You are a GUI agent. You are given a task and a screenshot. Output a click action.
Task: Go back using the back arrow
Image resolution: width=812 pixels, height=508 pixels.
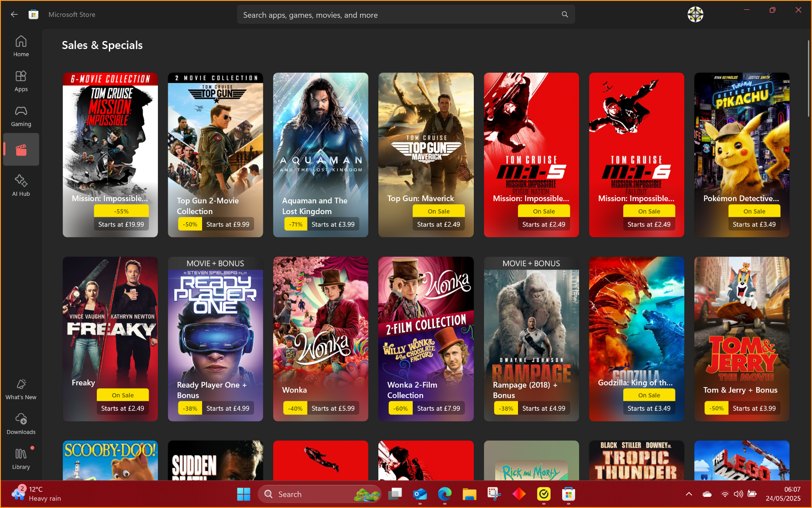coord(14,15)
